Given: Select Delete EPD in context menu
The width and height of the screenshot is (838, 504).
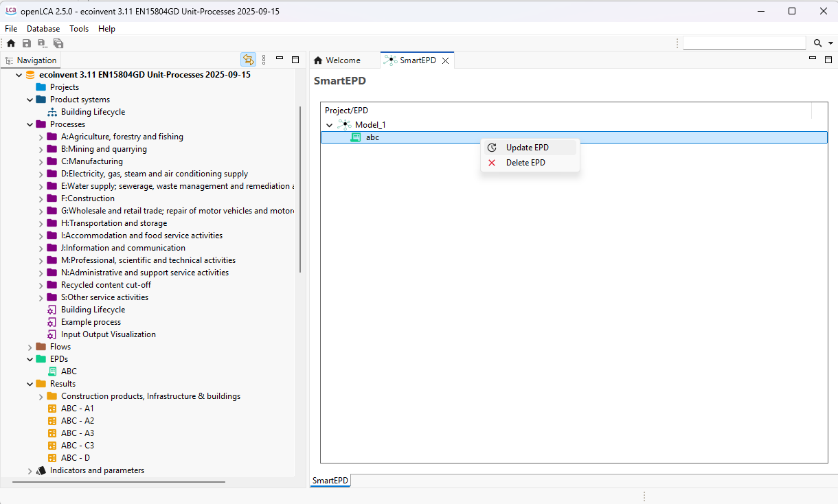Looking at the screenshot, I should click(525, 163).
